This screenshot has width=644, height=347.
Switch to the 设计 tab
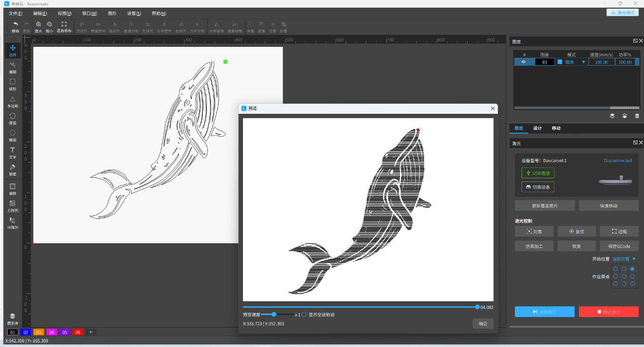(537, 128)
